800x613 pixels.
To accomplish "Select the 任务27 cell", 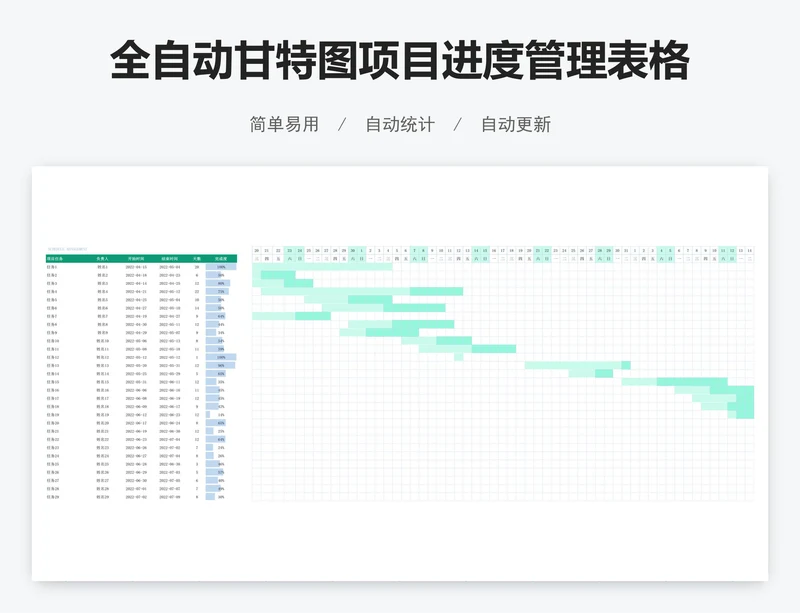I will click(x=53, y=480).
